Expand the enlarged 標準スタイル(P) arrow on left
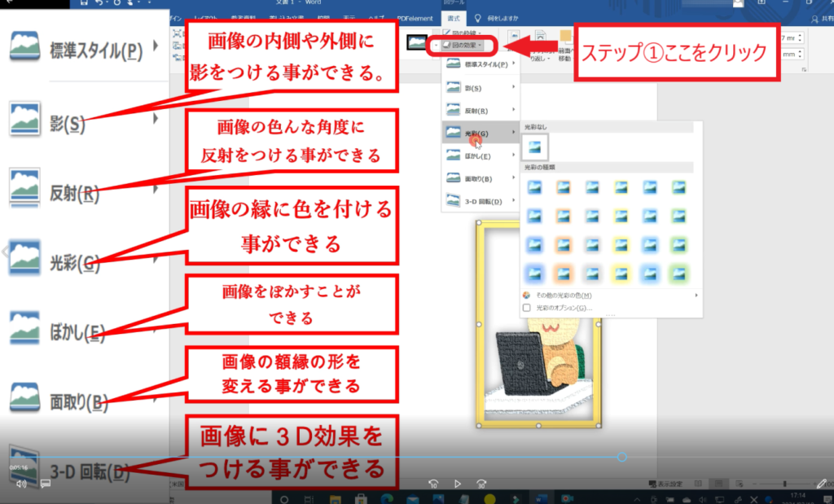The height and width of the screenshot is (504, 834). pos(155,50)
